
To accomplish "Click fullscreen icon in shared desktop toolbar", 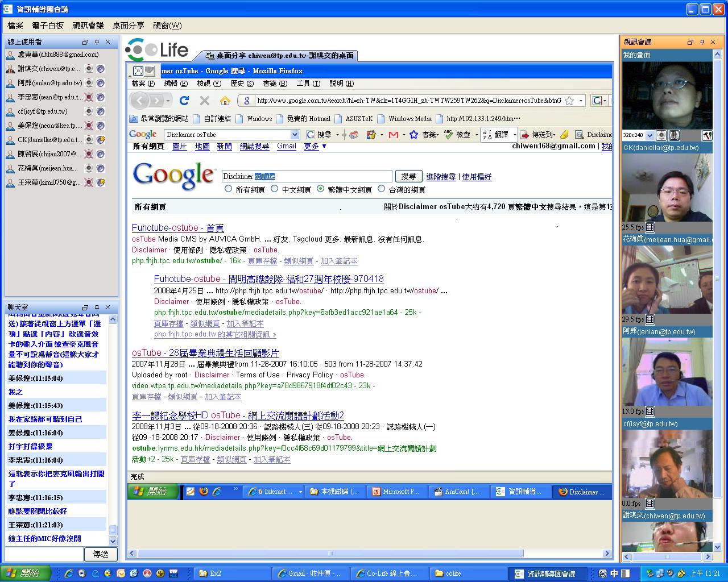I will point(138,70).
